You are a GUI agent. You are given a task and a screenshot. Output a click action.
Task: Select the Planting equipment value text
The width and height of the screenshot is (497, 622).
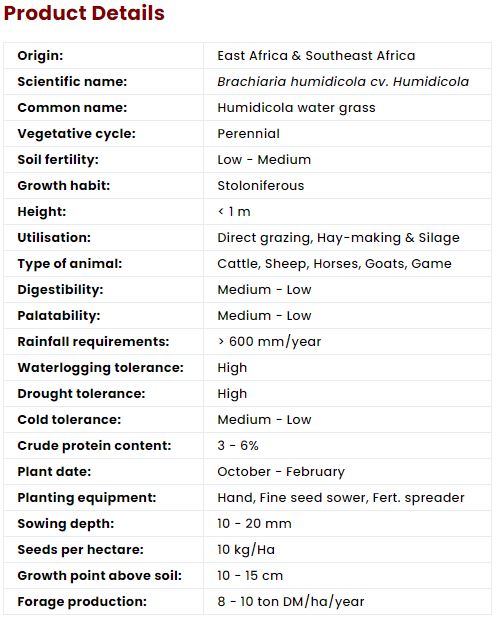341,498
